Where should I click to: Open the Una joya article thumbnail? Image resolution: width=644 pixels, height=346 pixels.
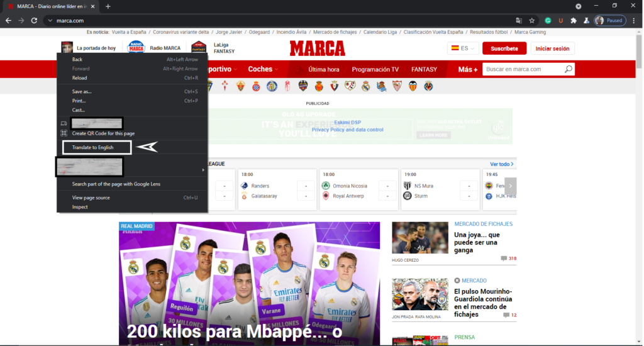coord(419,238)
